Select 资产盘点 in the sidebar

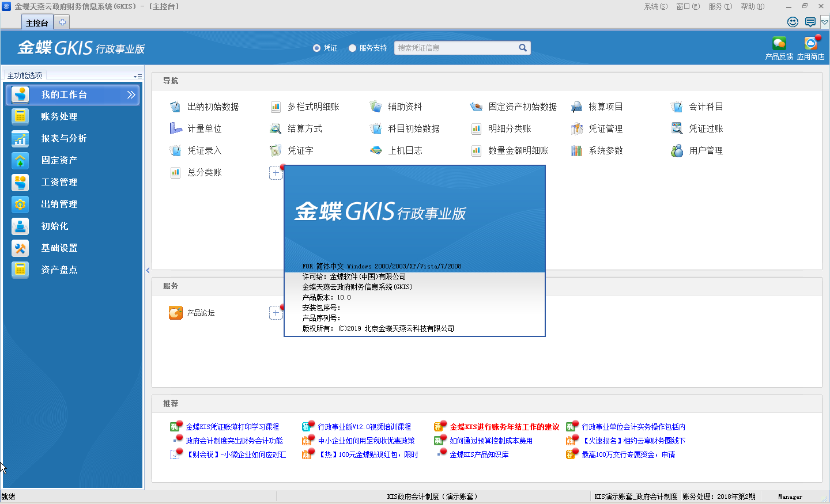pos(73,270)
